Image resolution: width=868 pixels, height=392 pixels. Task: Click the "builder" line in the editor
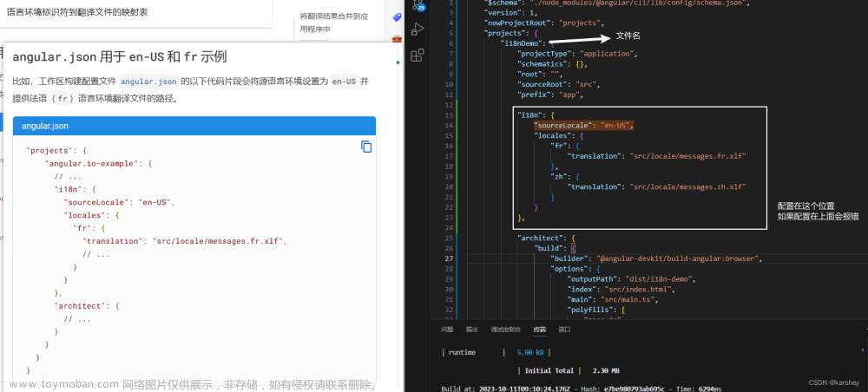657,258
